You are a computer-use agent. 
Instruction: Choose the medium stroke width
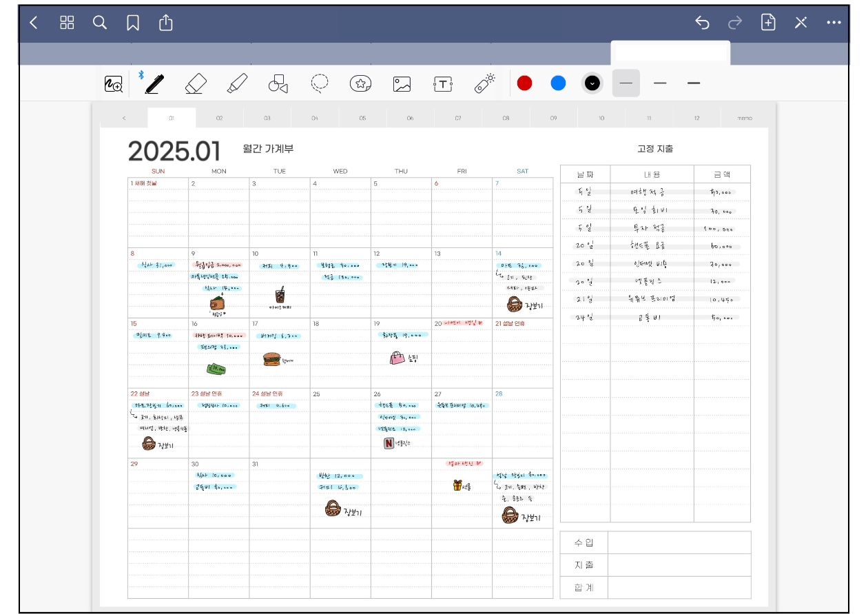(660, 83)
